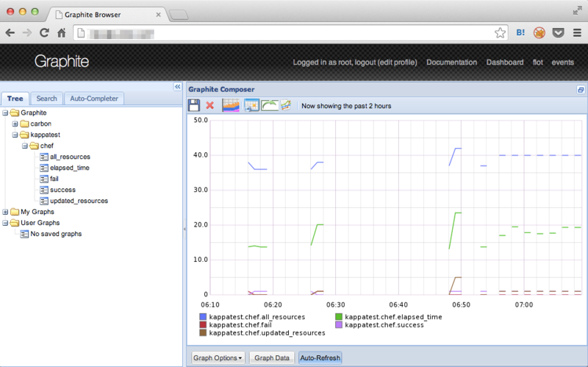
Task: Click the kappatest folder icon
Action: coord(24,135)
